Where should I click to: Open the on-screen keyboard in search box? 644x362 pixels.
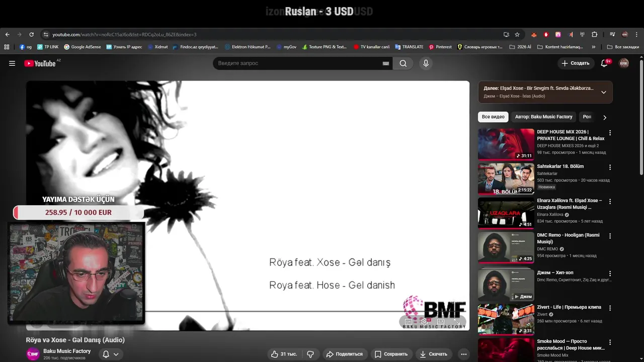[385, 63]
